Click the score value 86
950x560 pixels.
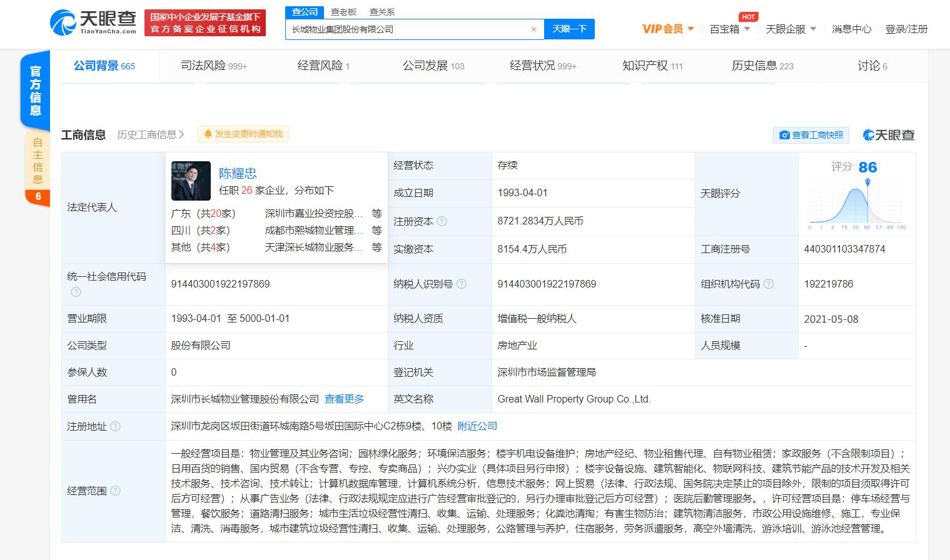[867, 167]
